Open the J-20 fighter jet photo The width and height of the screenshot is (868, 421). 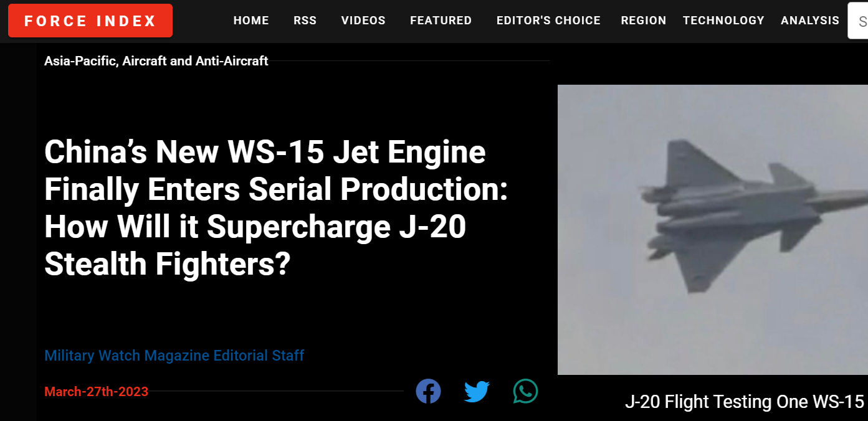(712, 229)
